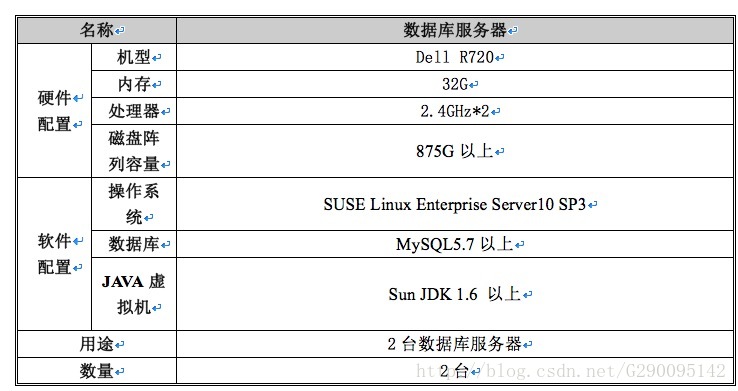Select the 内存 row label

[x=134, y=84]
